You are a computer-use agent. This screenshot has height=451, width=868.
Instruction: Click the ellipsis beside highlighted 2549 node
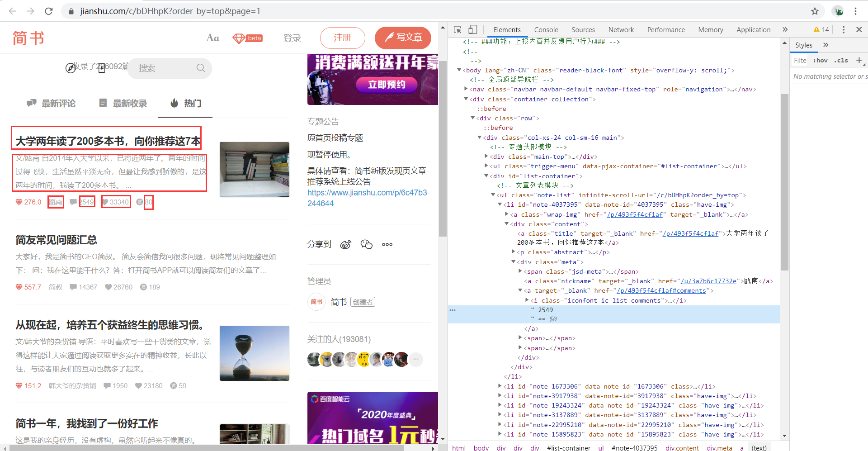453,310
